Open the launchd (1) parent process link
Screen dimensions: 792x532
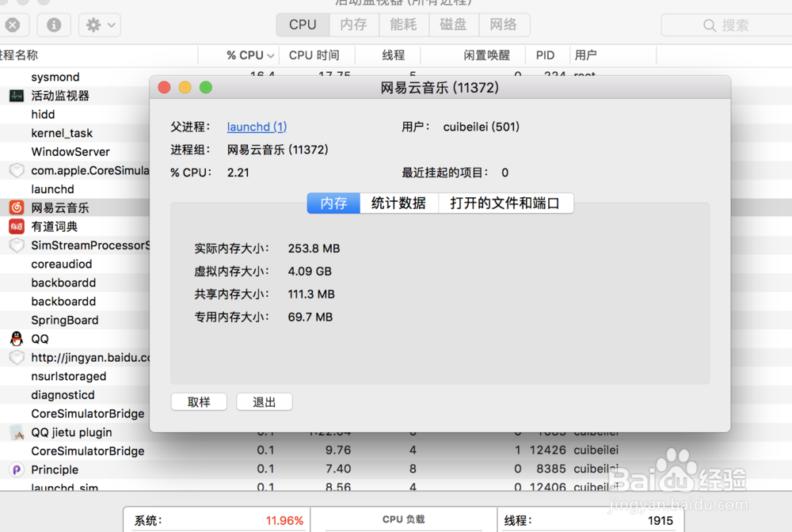point(257,127)
